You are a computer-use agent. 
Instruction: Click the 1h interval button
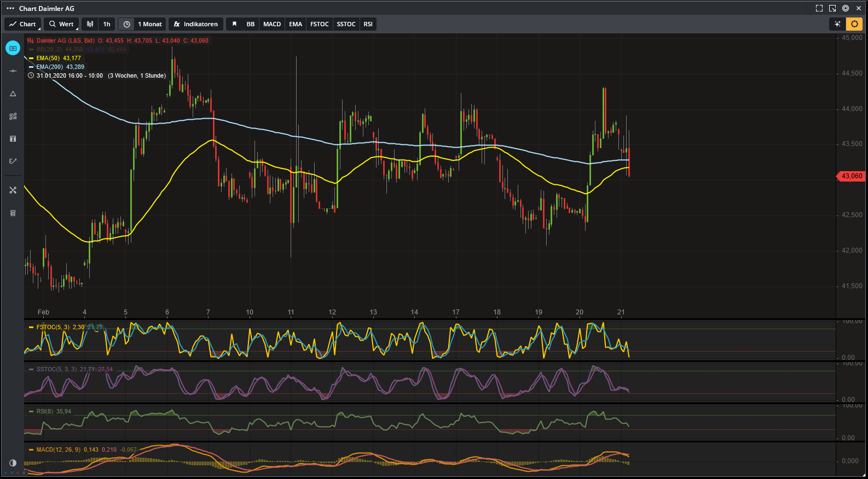coord(107,24)
